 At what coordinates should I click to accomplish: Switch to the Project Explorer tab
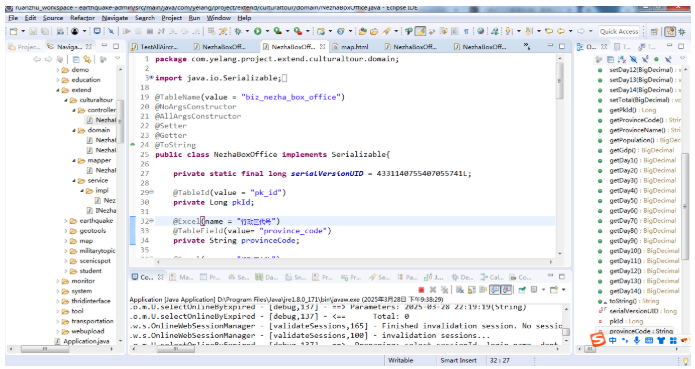pyautogui.click(x=25, y=47)
